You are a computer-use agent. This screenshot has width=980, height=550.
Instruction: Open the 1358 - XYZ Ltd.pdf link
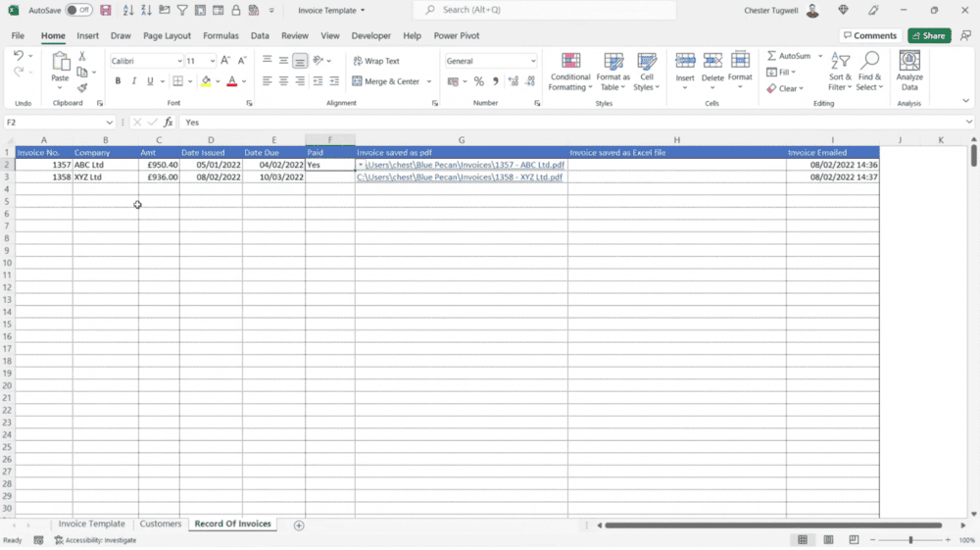point(460,177)
